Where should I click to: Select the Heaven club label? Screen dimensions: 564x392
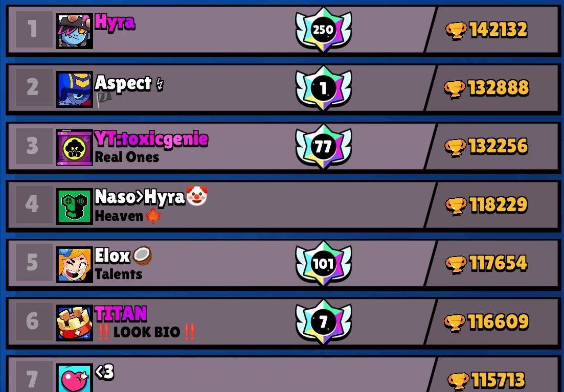tap(119, 216)
